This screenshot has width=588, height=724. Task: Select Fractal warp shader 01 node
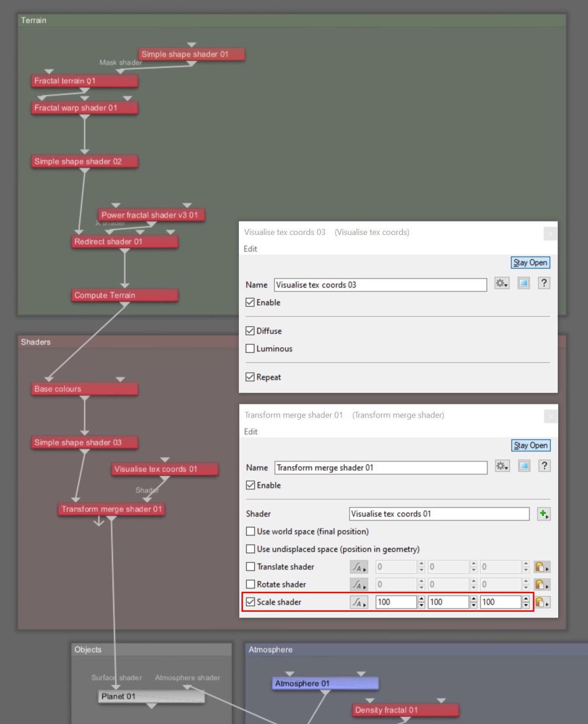tap(85, 108)
